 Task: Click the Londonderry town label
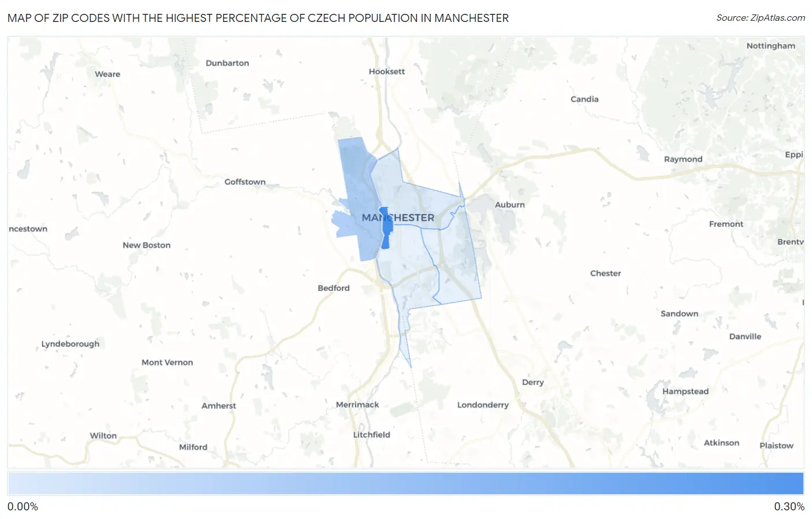point(483,405)
